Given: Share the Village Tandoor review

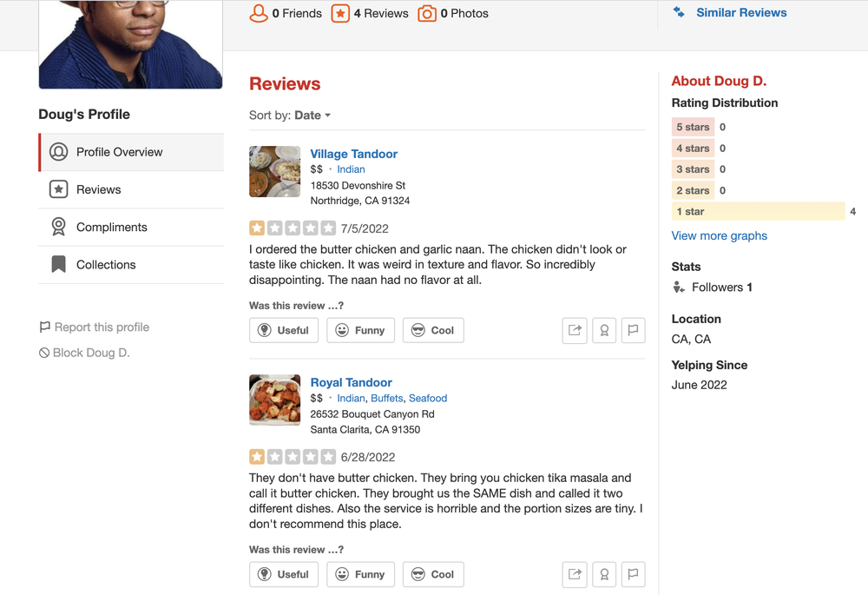Looking at the screenshot, I should (x=575, y=330).
